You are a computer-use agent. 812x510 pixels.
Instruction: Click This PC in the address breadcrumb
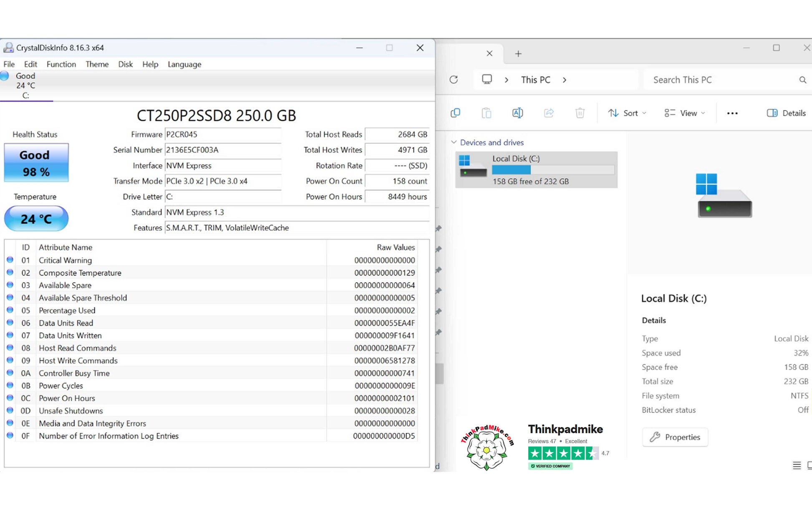click(x=536, y=80)
